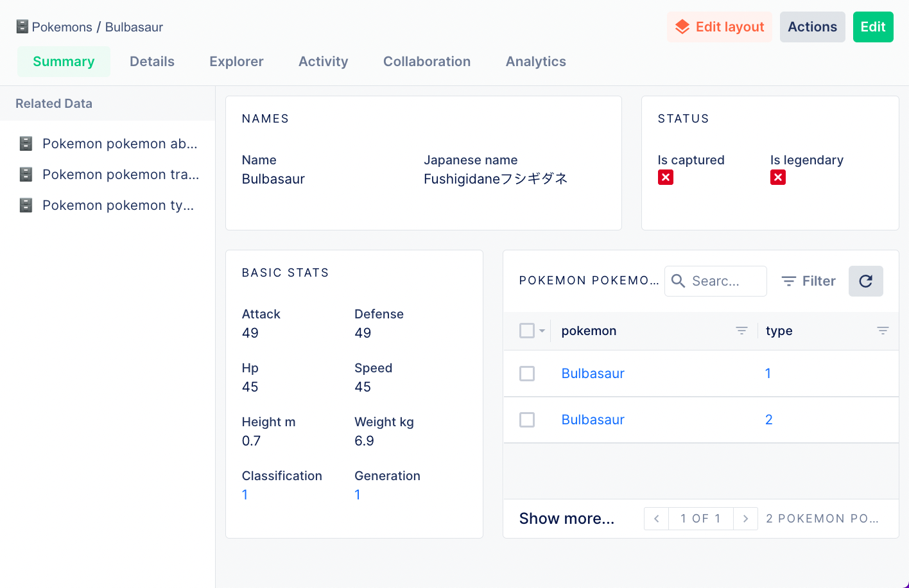Click the Hp value 45
Image resolution: width=909 pixels, height=588 pixels.
pos(250,387)
